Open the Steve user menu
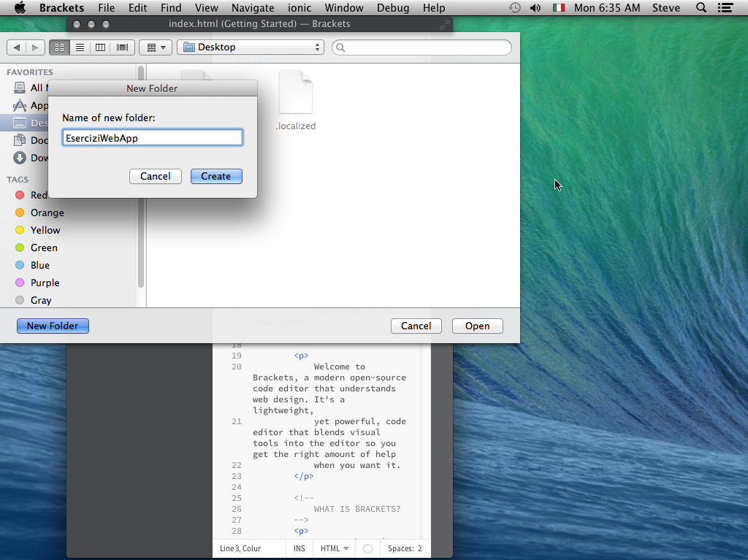Screen dimensions: 748x560 pos(666,7)
